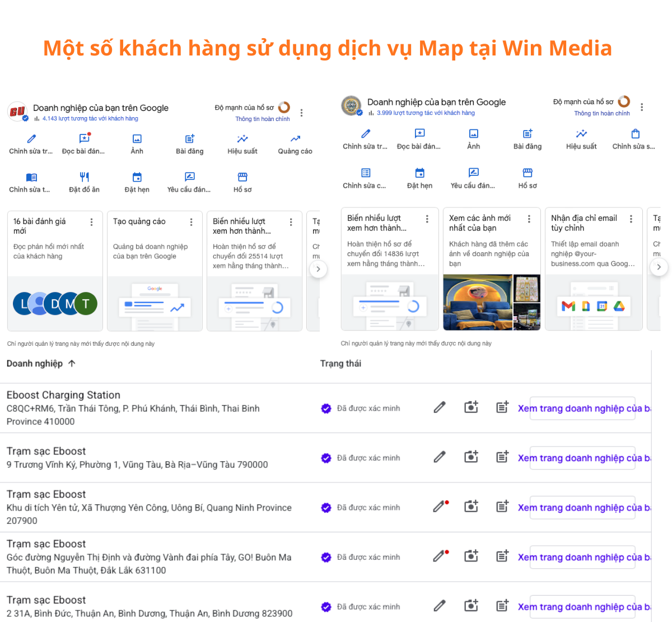Show next cards in left panel carousel
Viewport: 672px width, 622px height.
318,269
